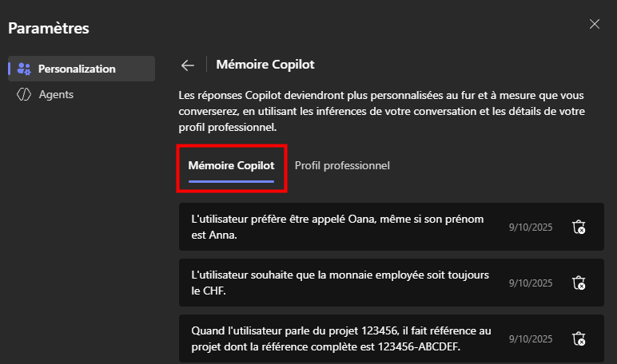Click the Agents icon in sidebar
This screenshot has width=617, height=364.
tap(24, 94)
